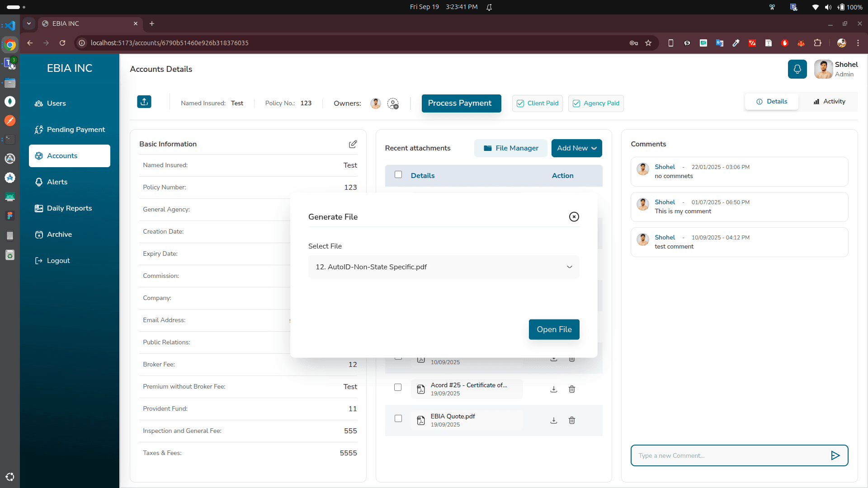Enable the Client Paid checkbox
868x488 pixels.
520,103
